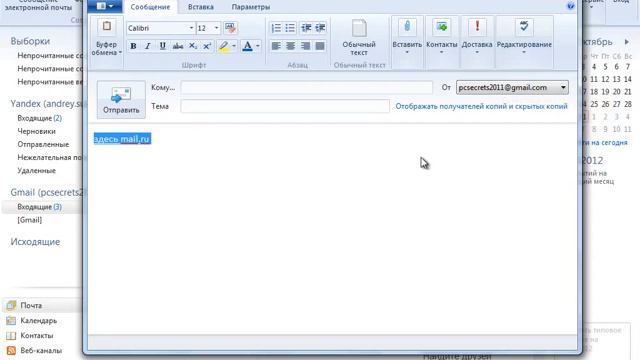Click the font color A button
Viewport: 640px width, 360px height.
point(247,46)
